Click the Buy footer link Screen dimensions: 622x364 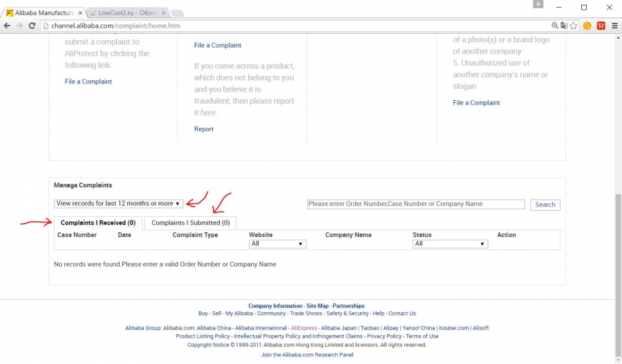tap(202, 314)
